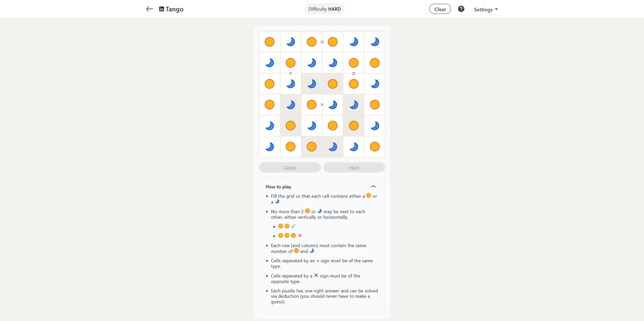This screenshot has height=321, width=644.
Task: Click the moon in bottom-left grid cell
Action: coord(270,147)
